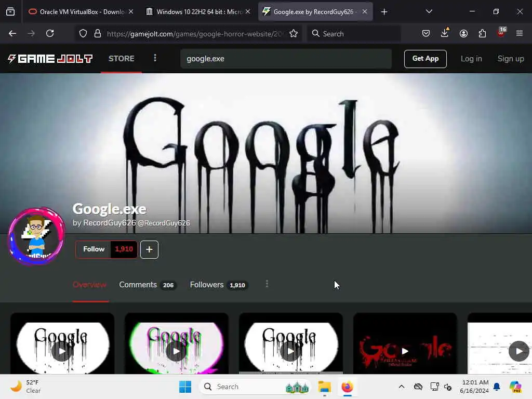The height and width of the screenshot is (399, 532).
Task: Play the first Google video thumbnail
Action: pos(62,351)
